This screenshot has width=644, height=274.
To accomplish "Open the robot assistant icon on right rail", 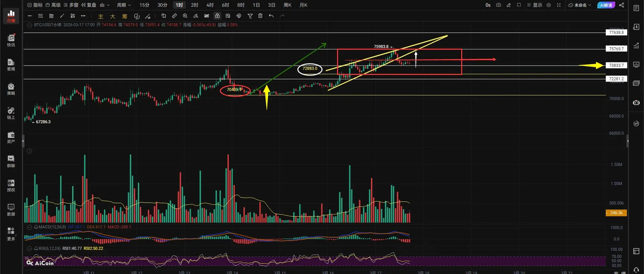I will pyautogui.click(x=636, y=102).
